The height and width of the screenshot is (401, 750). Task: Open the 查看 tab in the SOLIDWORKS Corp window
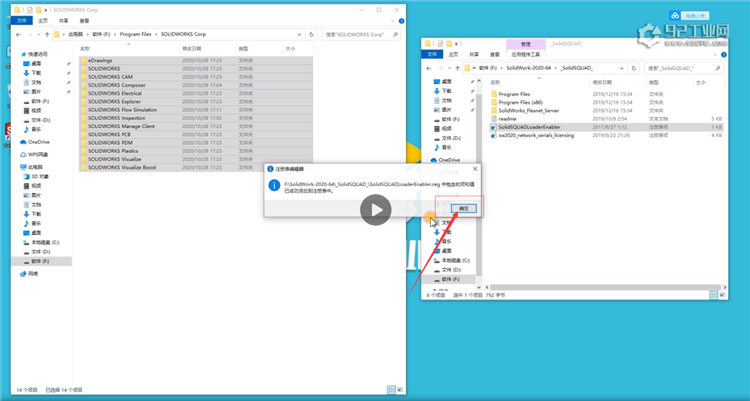tap(84, 21)
